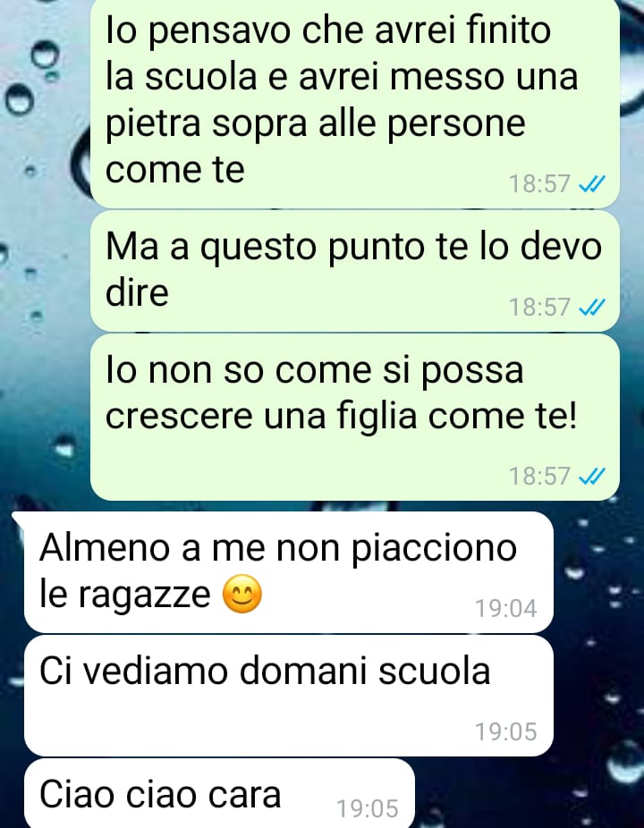
Task: Tap the 19:05 timestamp beside "Ciao ciao cara"
Action: click(368, 808)
